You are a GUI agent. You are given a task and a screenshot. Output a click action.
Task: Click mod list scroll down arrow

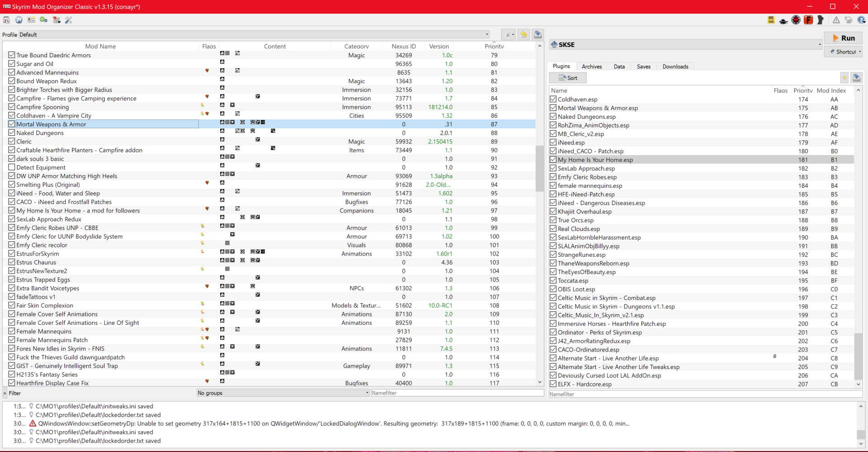click(539, 382)
